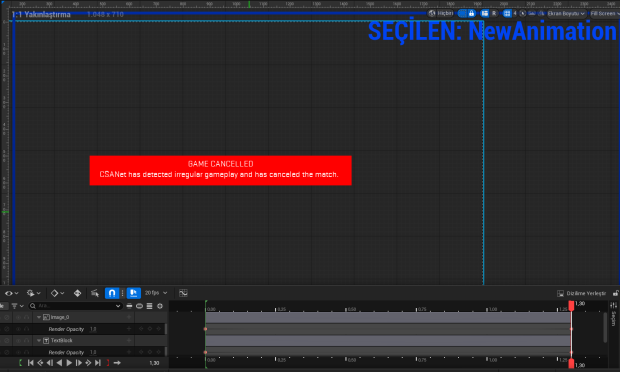The image size is (620, 372).
Task: Toggle headphone solo on Image_0 track
Action: pos(26,317)
